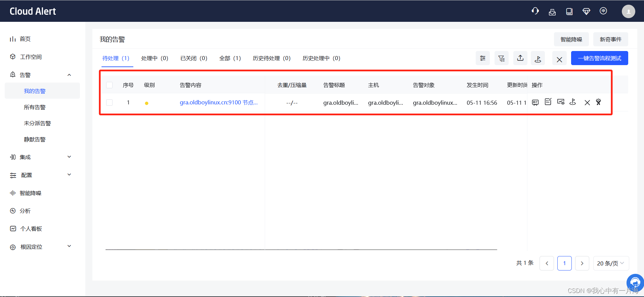Open 所有告警 in sidebar
The width and height of the screenshot is (644, 297).
(35, 107)
